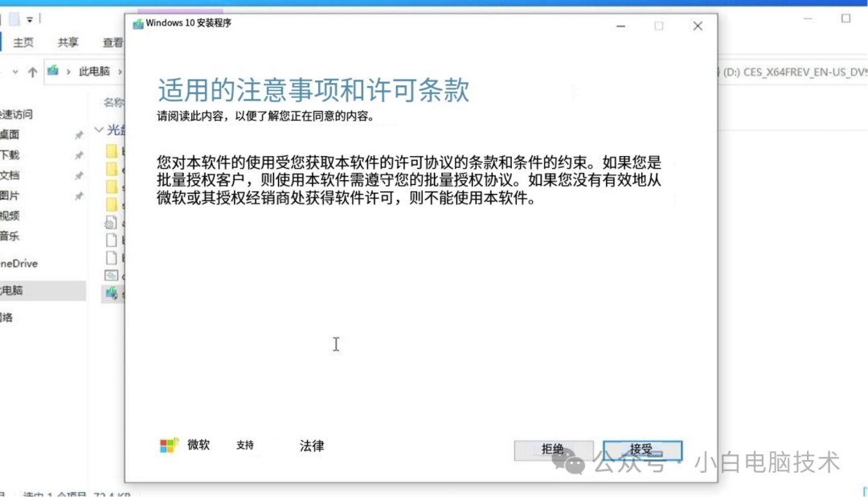Image resolution: width=868 pixels, height=497 pixels.
Task: Select 网络 in the Explorer sidebar
Action: [x=14, y=317]
